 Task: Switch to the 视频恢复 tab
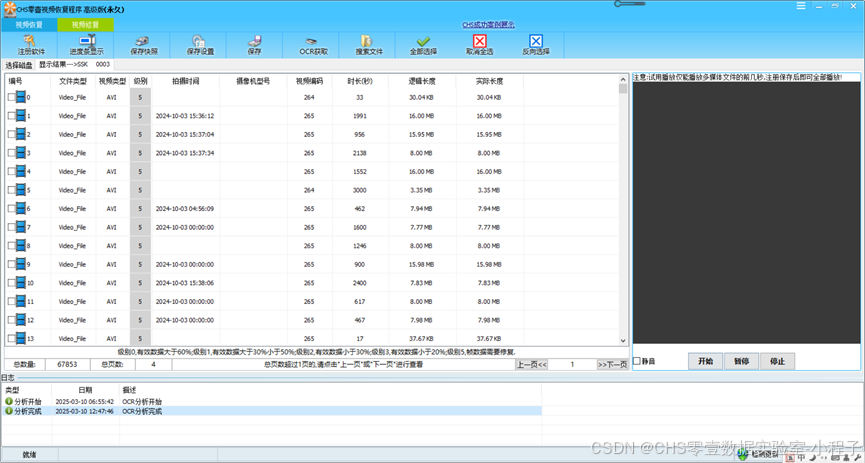click(29, 25)
